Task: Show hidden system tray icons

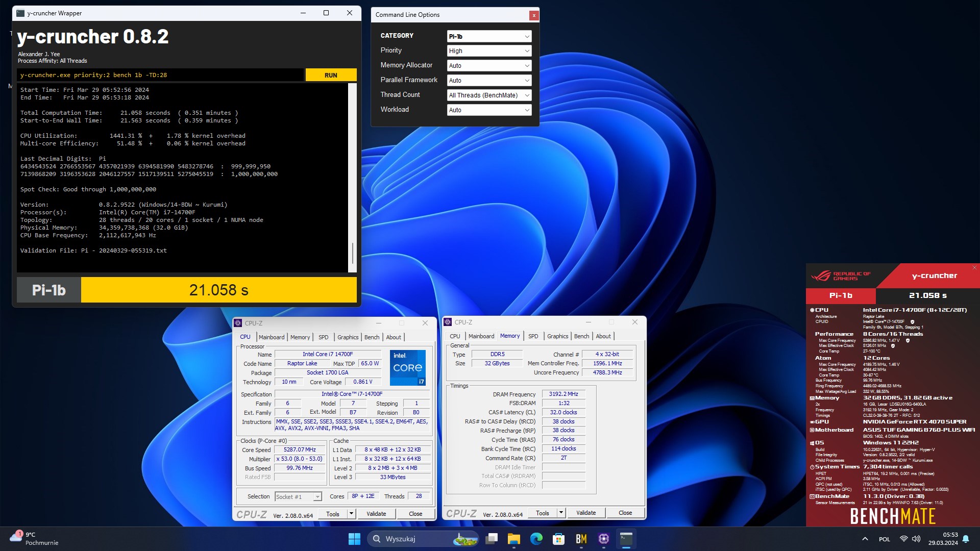Action: (865, 539)
